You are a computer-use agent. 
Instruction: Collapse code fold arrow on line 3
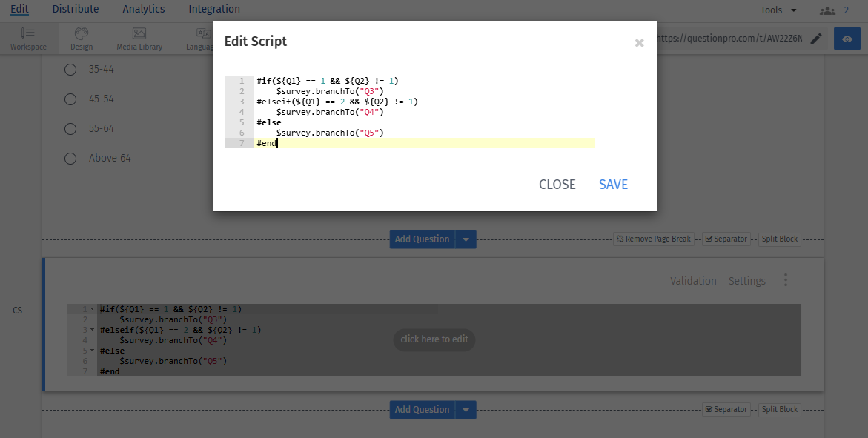click(92, 330)
